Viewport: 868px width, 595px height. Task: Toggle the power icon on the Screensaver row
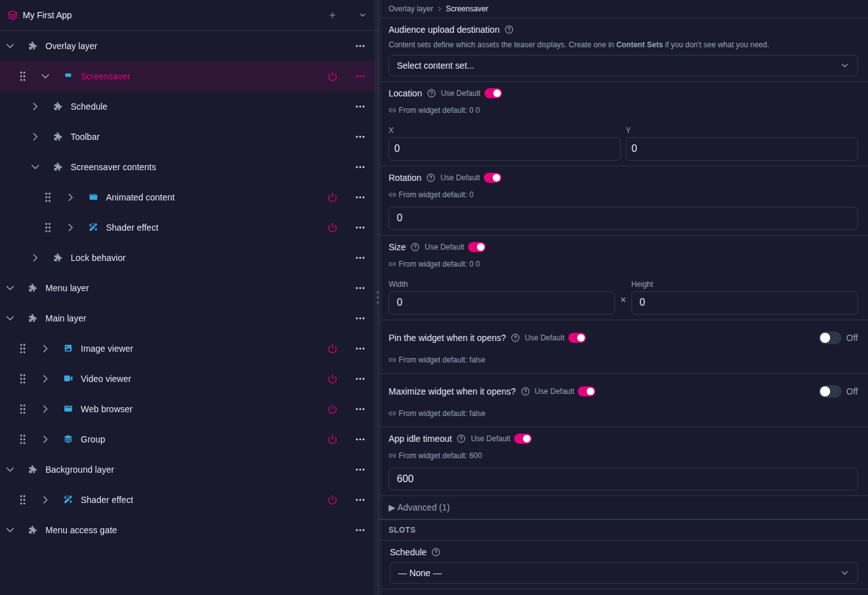pyautogui.click(x=332, y=76)
